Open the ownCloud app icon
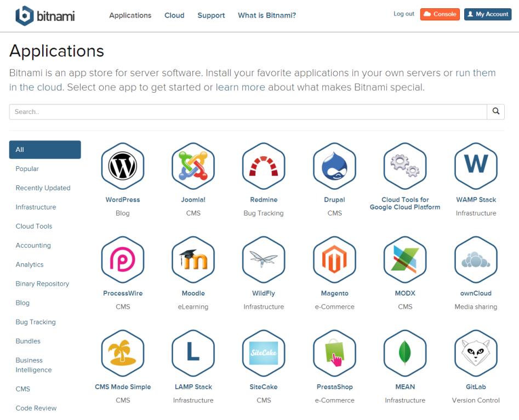The width and height of the screenshot is (519, 420). pyautogui.click(x=476, y=259)
